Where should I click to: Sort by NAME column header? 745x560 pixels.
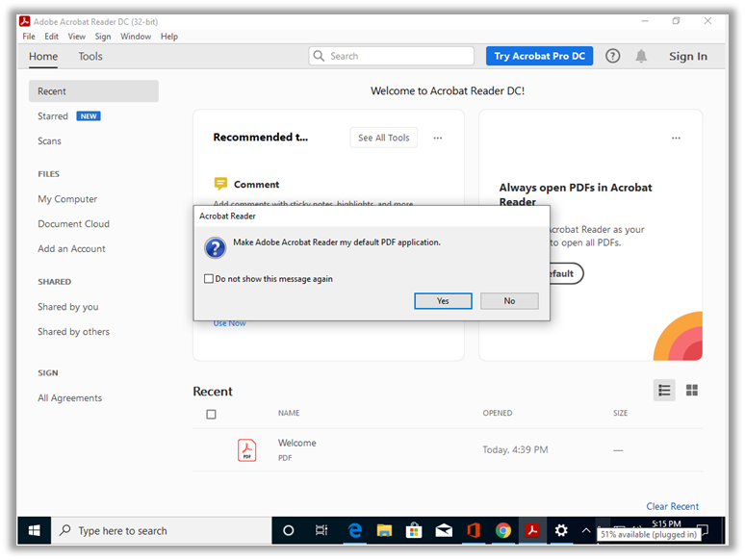coord(289,413)
